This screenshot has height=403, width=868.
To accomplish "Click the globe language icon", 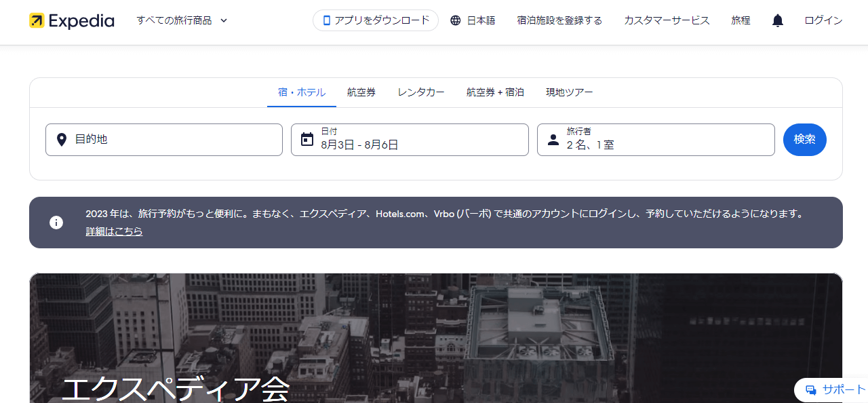I will (456, 20).
